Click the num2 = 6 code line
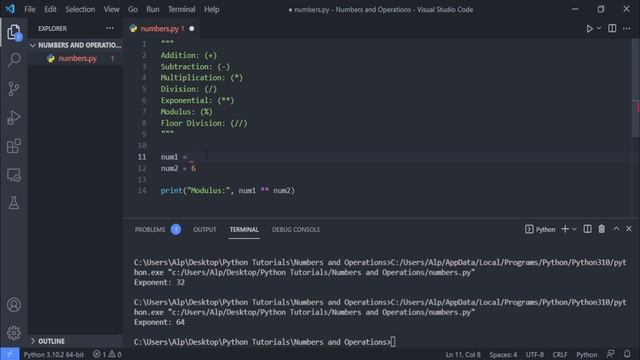 [178, 168]
